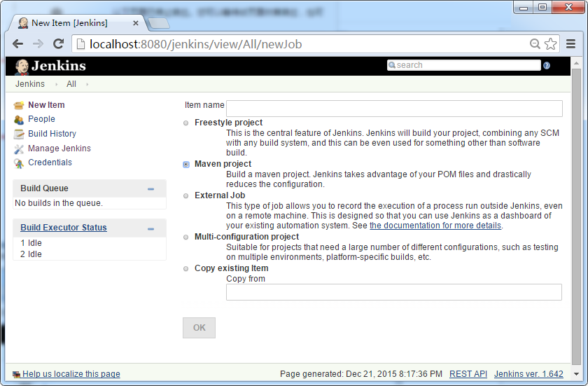Click into the Copy from field
Screen dimensions: 588x386
point(394,292)
